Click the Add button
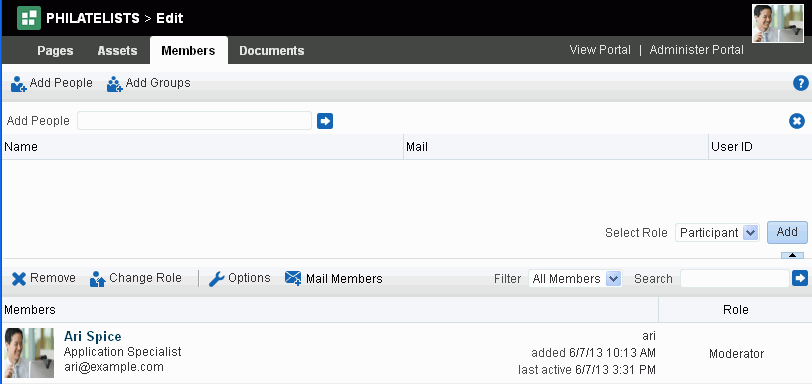This screenshot has height=384, width=812. tap(787, 232)
